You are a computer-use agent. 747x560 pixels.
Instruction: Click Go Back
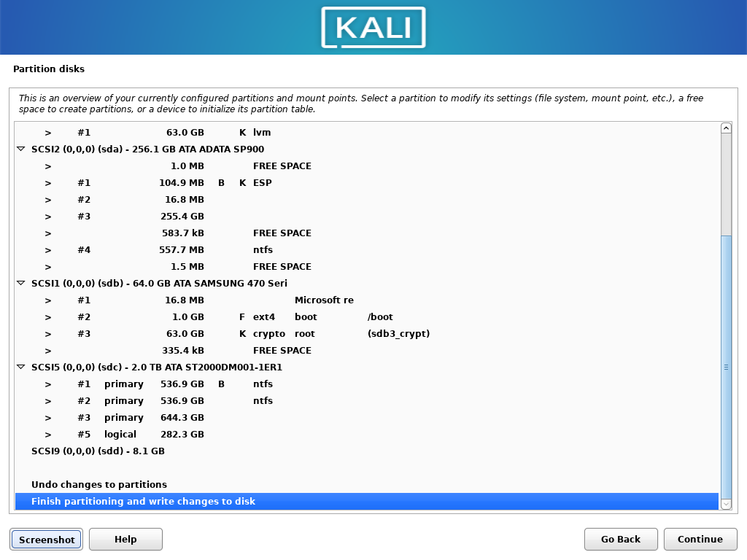(621, 539)
